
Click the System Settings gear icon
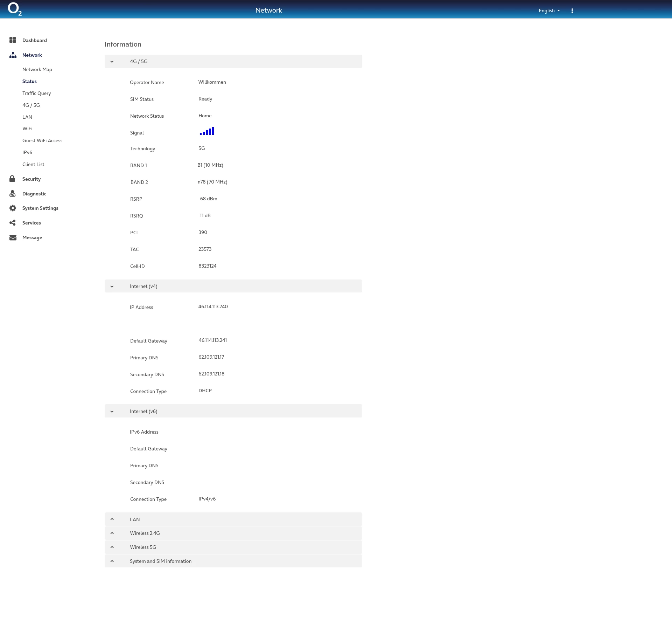tap(13, 208)
